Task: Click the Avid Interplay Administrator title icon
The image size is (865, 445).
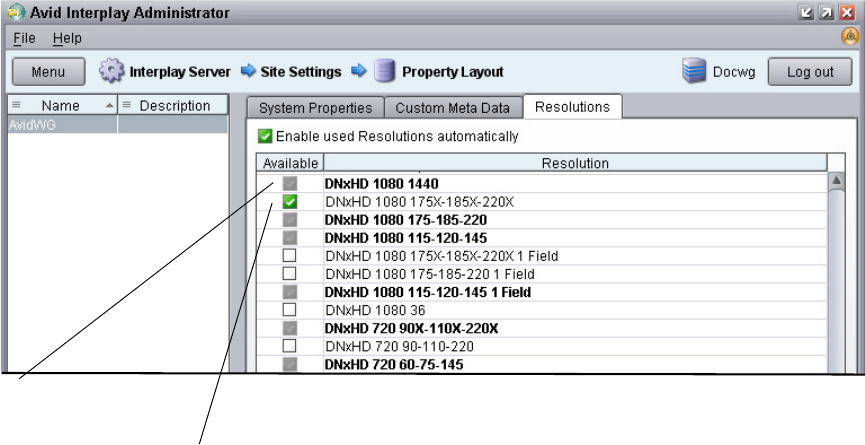Action: pos(17,12)
